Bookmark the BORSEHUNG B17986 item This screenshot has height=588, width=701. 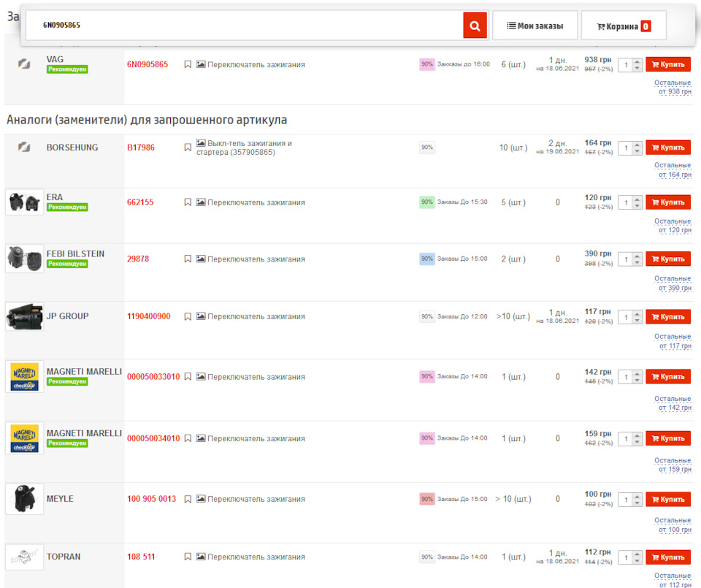188,148
